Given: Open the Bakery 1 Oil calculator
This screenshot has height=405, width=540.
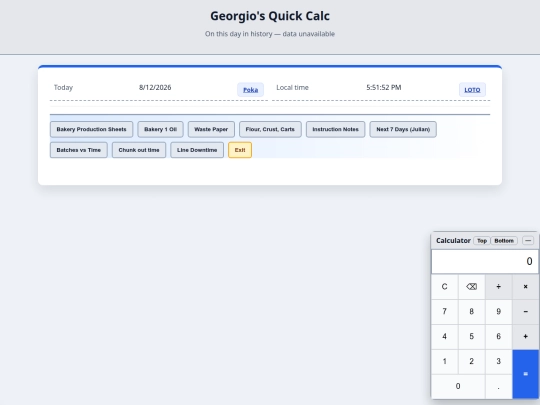Looking at the screenshot, I should tap(160, 129).
